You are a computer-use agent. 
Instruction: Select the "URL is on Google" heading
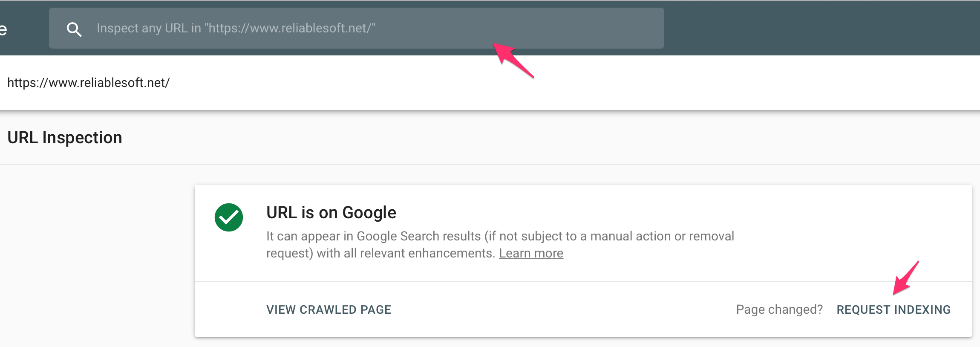331,212
